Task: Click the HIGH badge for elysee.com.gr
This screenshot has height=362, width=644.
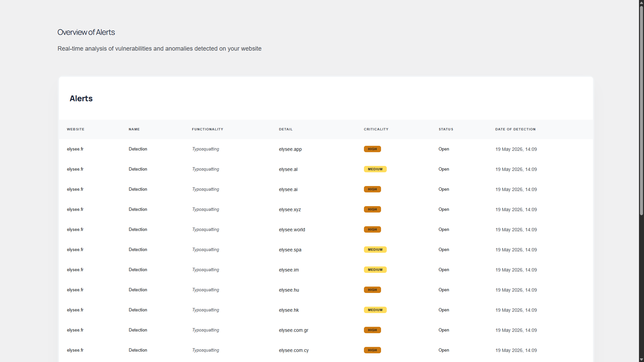Action: [372, 330]
